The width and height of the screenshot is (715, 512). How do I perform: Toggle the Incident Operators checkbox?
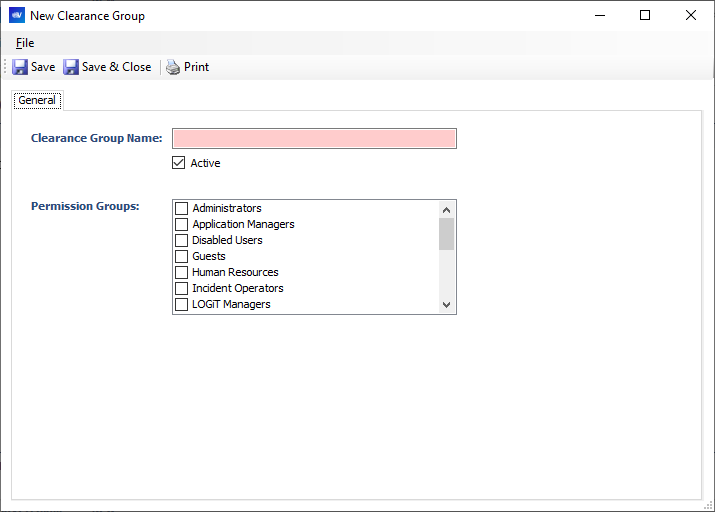(181, 288)
